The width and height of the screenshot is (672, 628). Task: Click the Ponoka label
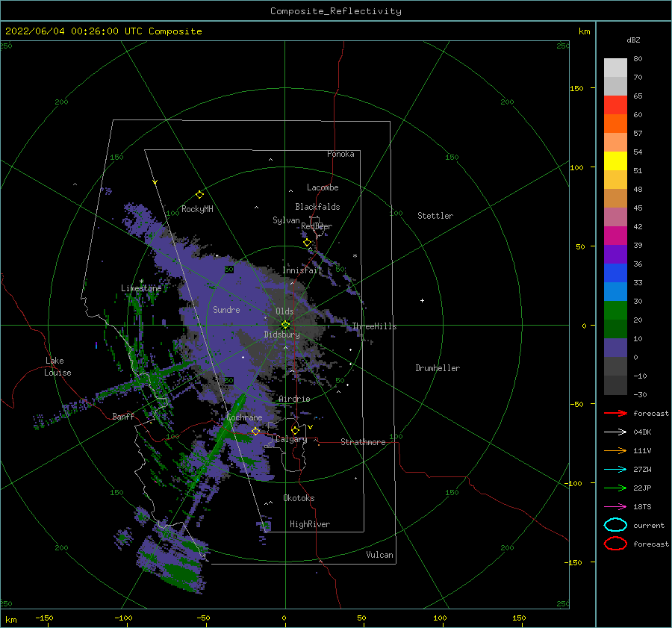[x=340, y=154]
